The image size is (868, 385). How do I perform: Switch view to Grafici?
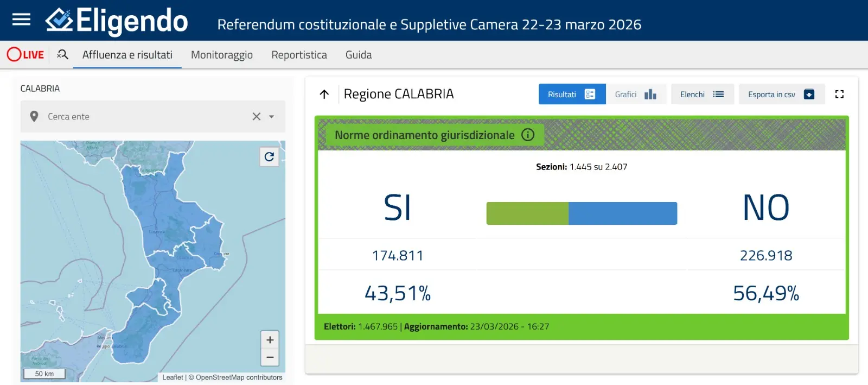click(x=635, y=94)
